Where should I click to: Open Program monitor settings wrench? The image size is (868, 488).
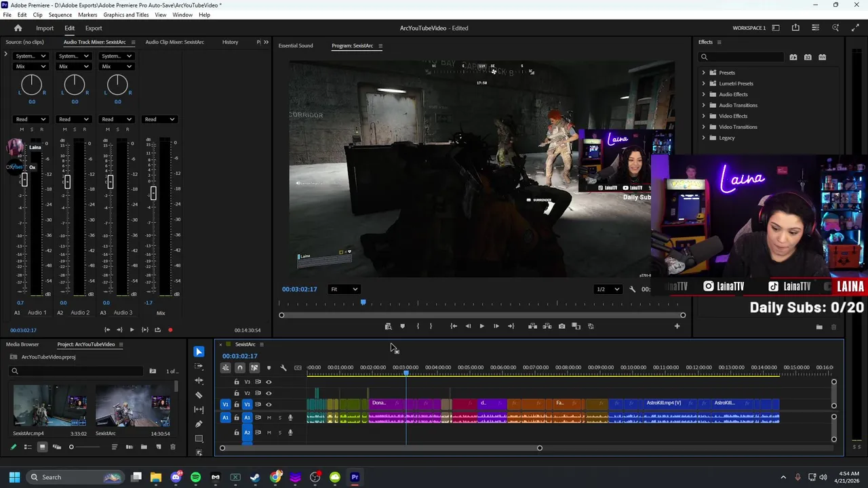(x=632, y=289)
